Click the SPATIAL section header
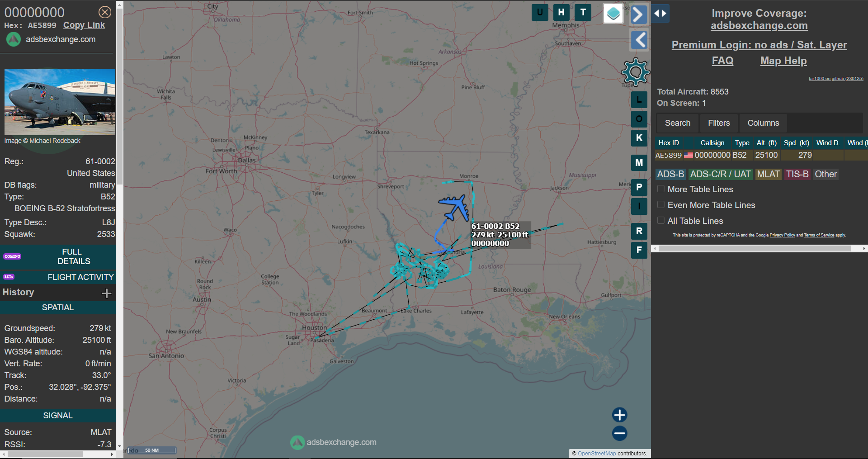This screenshot has height=459, width=868. (58, 308)
